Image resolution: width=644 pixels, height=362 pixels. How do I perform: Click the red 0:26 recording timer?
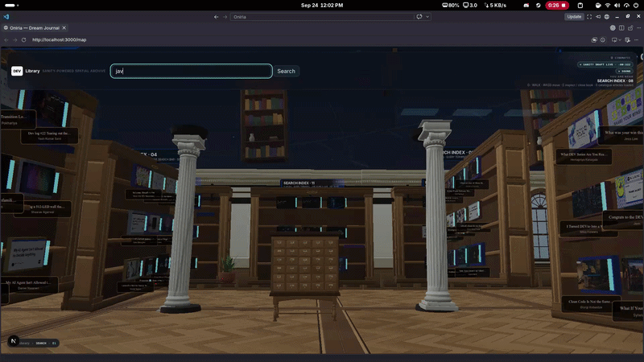557,6
